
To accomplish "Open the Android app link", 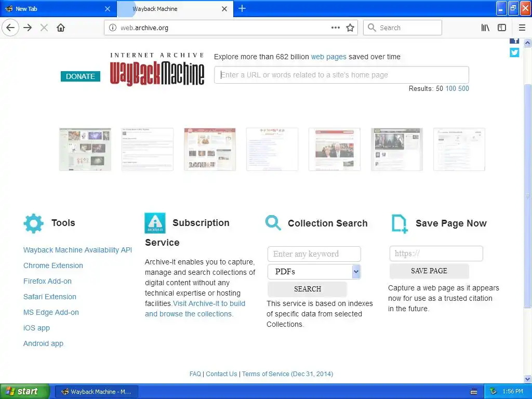I will [43, 344].
